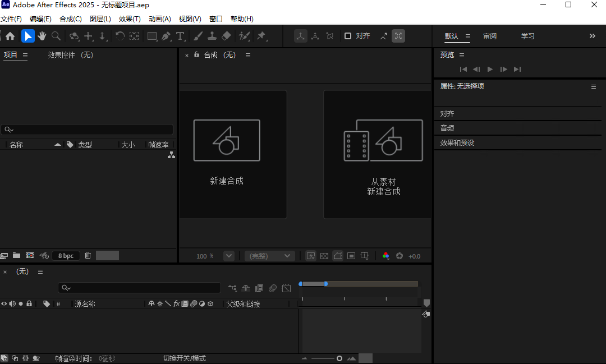Open the 属性 panel menu

(593, 86)
